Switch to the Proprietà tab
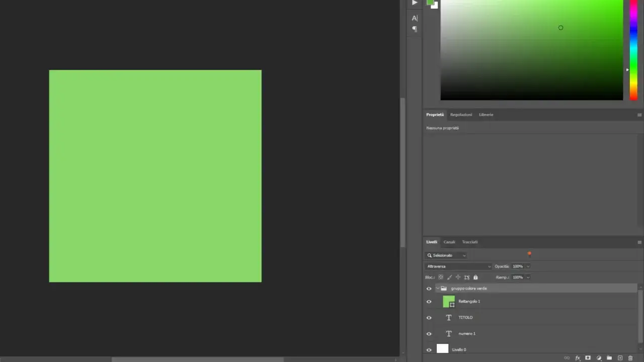The image size is (644, 362). (x=435, y=115)
